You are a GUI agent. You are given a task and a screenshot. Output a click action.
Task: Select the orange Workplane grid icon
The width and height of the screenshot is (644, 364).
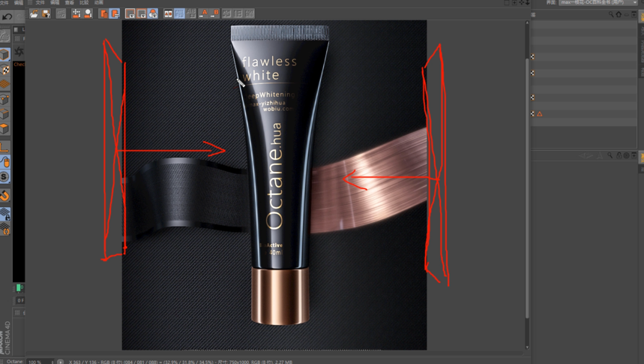4,84
